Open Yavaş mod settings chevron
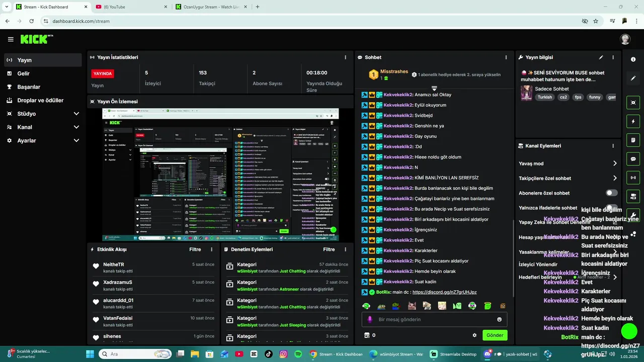The height and width of the screenshot is (362, 644). pos(615,163)
